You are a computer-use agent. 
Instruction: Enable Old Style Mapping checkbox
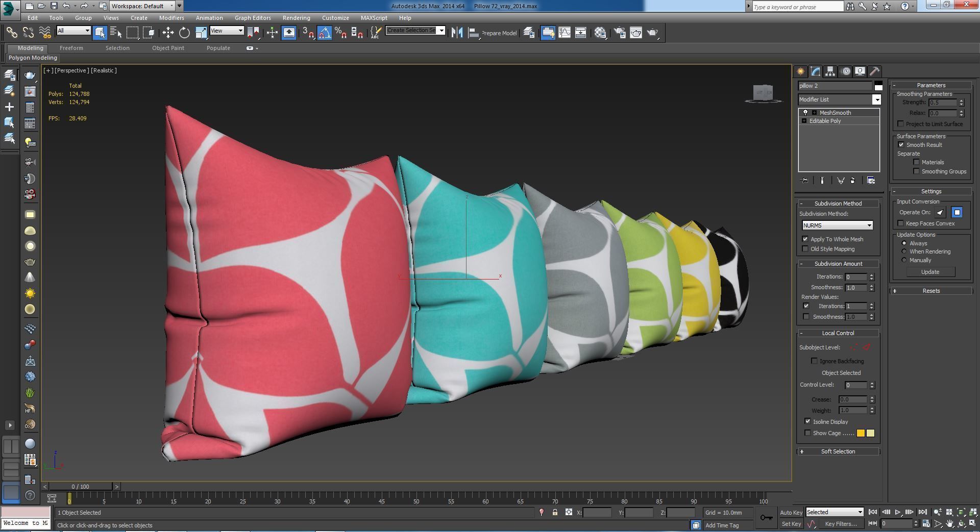point(805,249)
